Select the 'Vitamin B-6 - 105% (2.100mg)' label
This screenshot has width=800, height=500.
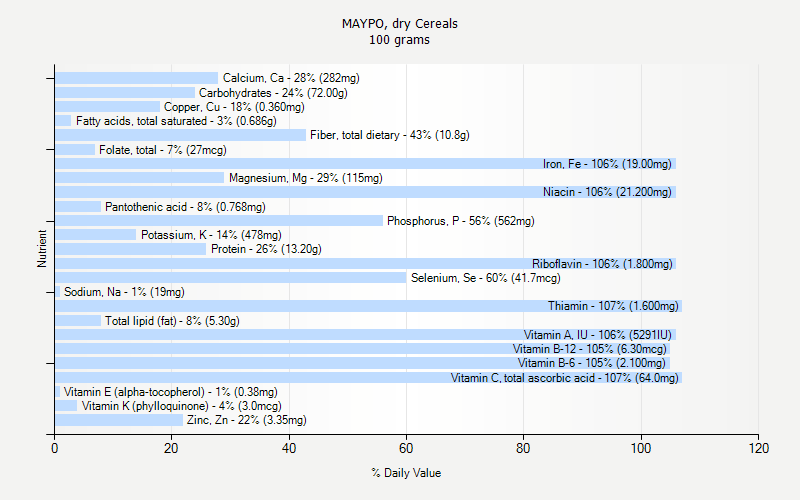click(592, 363)
